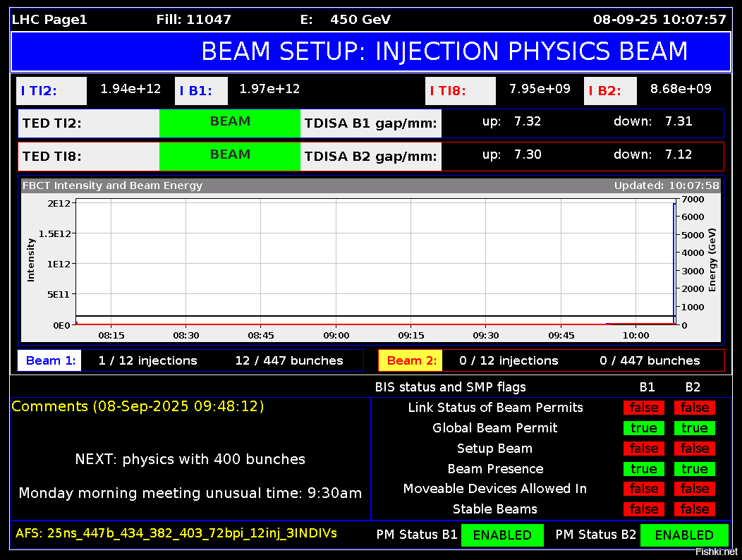This screenshot has height=560, width=742.
Task: Click the I TI8: label box
Action: pos(461,91)
